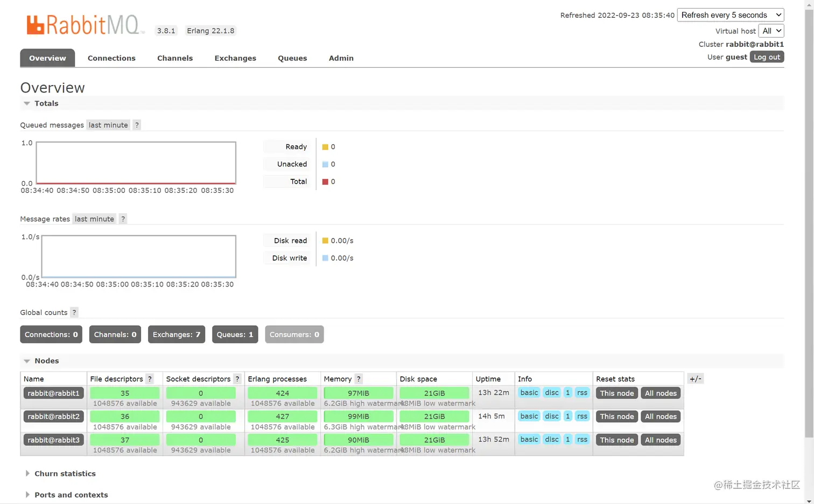Viewport: 814px width, 504px height.
Task: Click the Cluster rabbit@rabbit1 label
Action: tap(741, 44)
